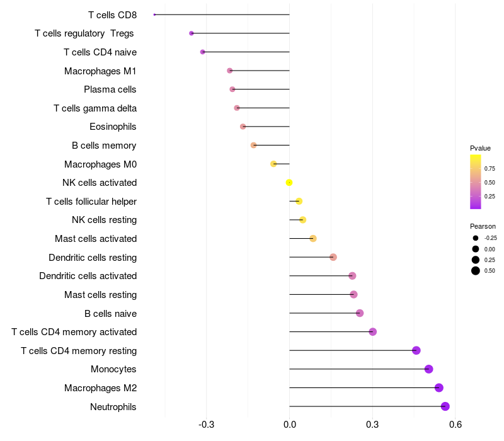The height and width of the screenshot is (441, 504).
Task: Click the 0.50 Pearson size legend circle
Action: [x=476, y=271]
